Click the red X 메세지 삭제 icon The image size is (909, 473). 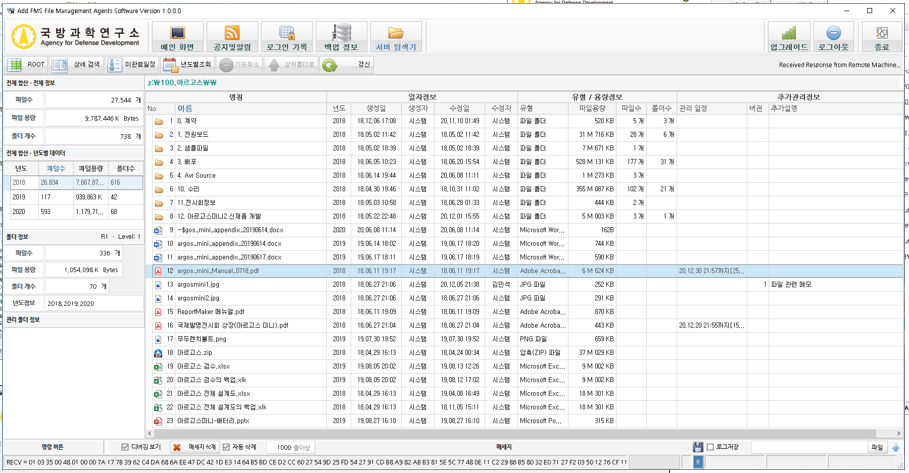[x=177, y=448]
